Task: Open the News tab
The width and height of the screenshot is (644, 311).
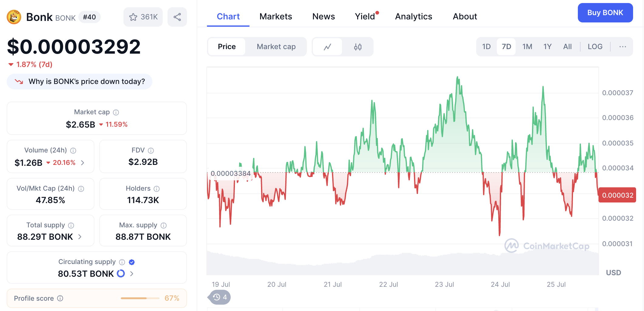Action: (324, 16)
